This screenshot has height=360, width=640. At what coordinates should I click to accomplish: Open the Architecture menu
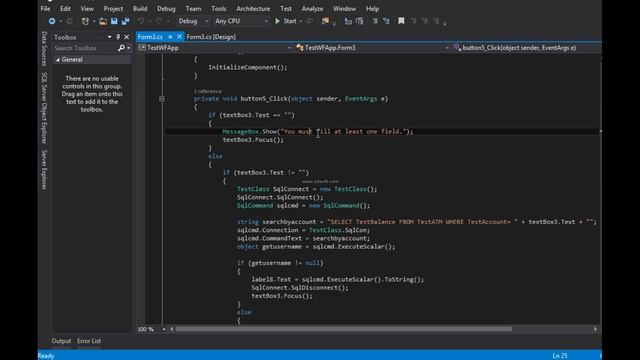pos(253,9)
